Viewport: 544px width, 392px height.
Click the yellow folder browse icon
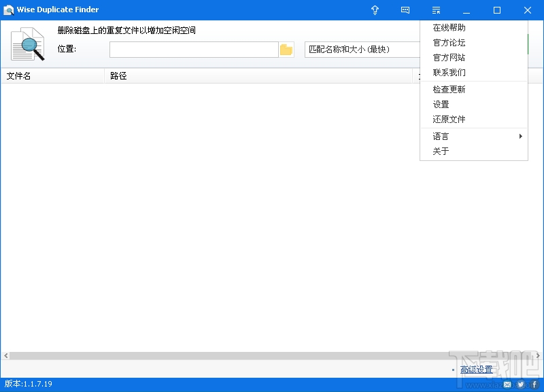coord(286,49)
